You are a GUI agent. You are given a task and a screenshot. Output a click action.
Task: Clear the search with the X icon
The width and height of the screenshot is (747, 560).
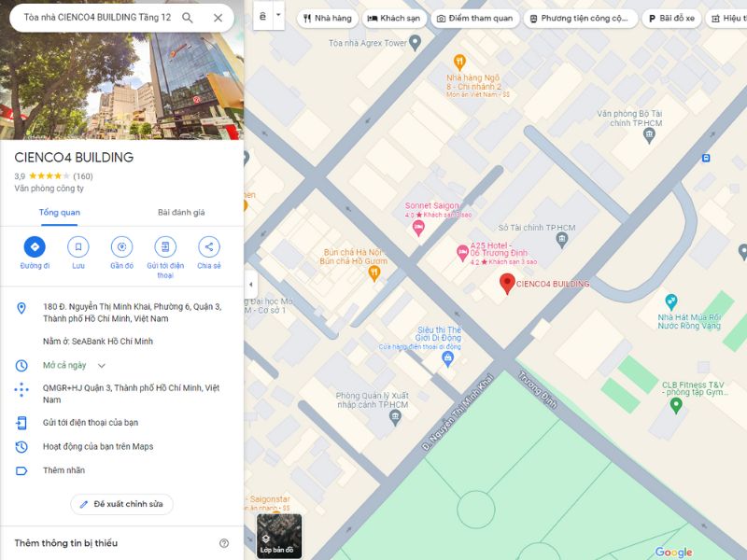218,18
